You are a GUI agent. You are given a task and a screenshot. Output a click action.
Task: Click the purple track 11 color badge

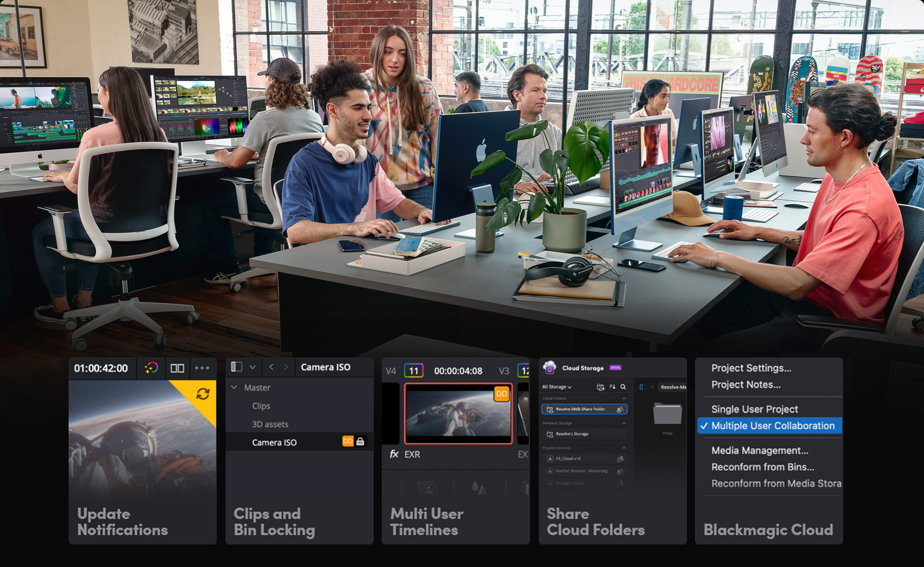pyautogui.click(x=413, y=371)
